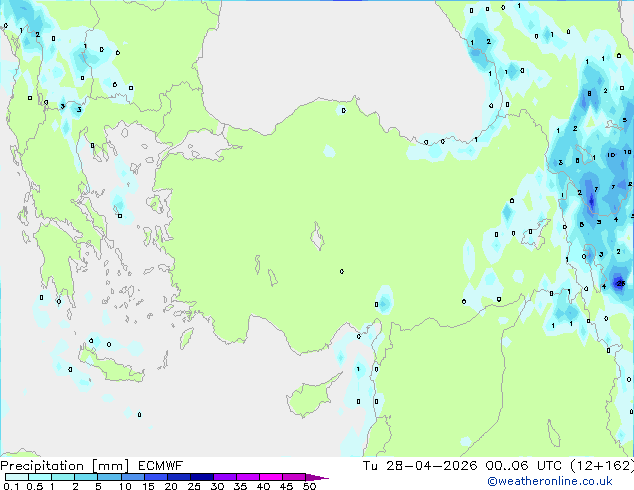
Task: Pick the 35–40 mm legend swatch
Action: [x=248, y=477]
